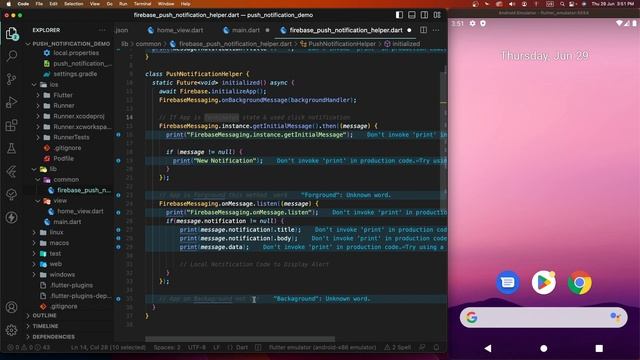Open the Run menu in menu bar
The height and width of the screenshot is (360, 640).
pos(123,4)
